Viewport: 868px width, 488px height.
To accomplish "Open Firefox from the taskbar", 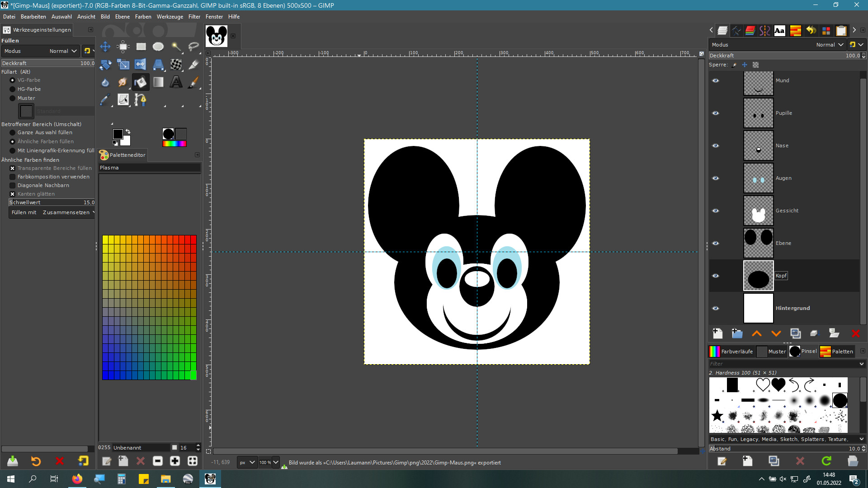I will click(77, 479).
